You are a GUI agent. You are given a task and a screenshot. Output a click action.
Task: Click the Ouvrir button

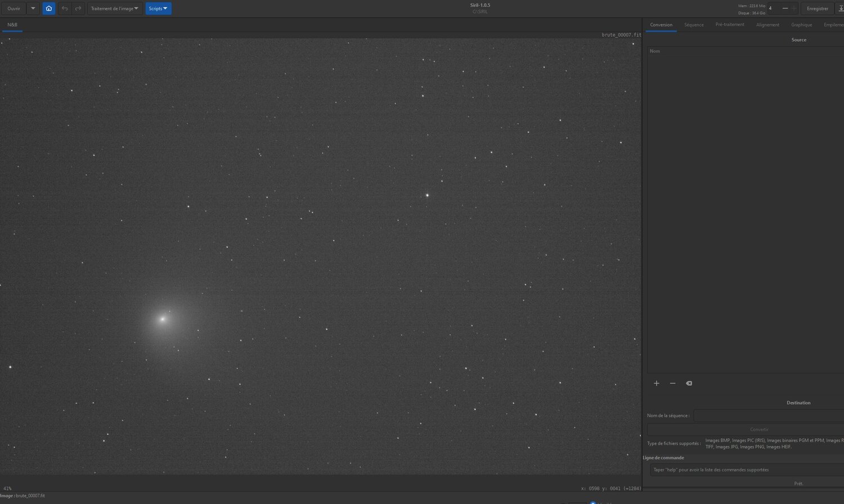tap(14, 8)
